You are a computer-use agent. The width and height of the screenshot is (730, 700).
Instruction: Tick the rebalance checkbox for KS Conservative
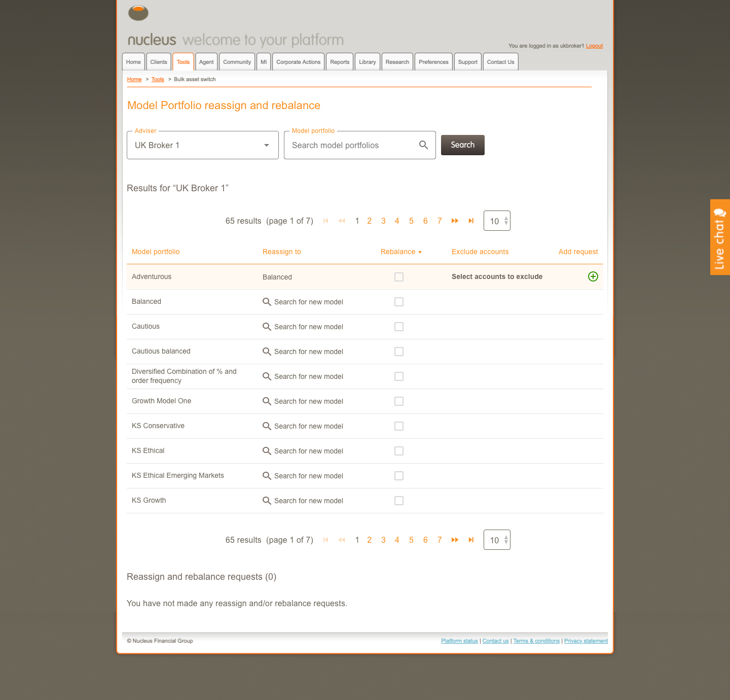[399, 426]
